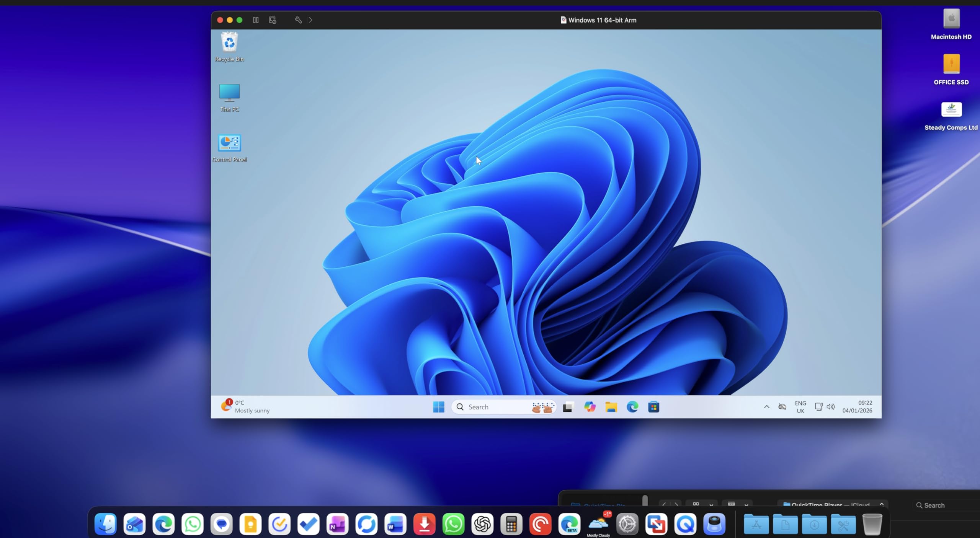980x538 pixels.
Task: Expand the VMware toolbar chevron arrow
Action: 310,20
